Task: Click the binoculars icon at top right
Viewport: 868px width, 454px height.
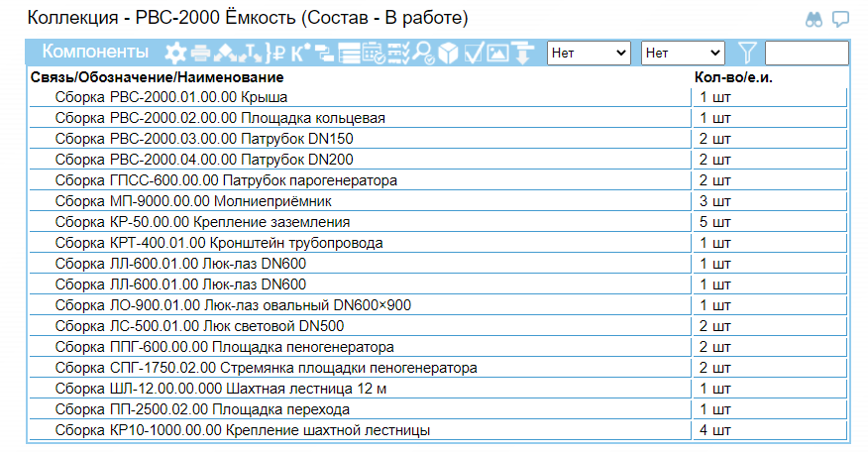Action: click(x=814, y=19)
